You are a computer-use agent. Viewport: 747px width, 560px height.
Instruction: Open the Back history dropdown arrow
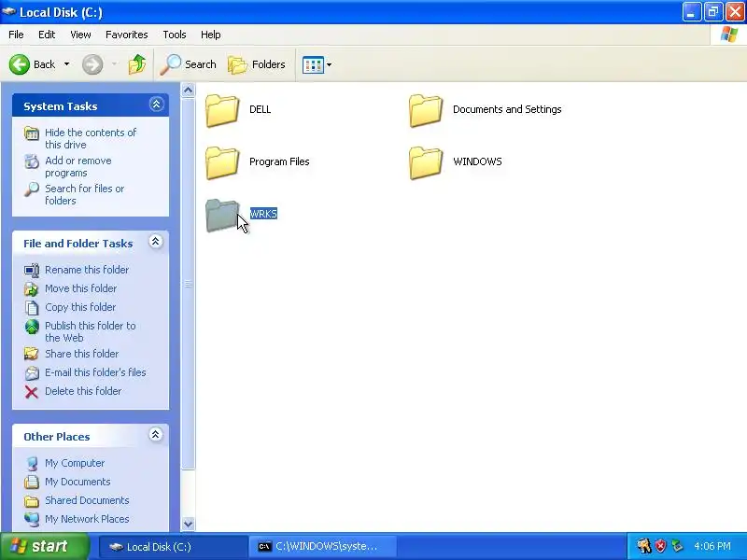point(66,64)
